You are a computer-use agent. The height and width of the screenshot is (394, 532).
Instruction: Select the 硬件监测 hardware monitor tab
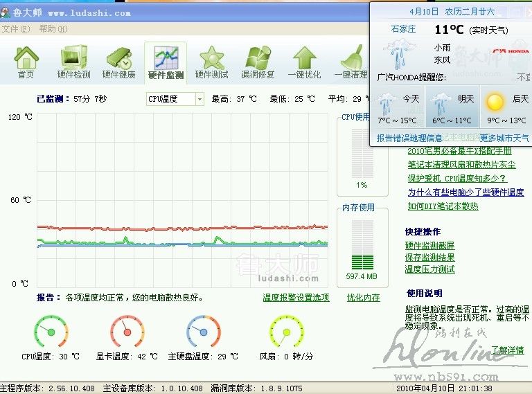pos(166,63)
